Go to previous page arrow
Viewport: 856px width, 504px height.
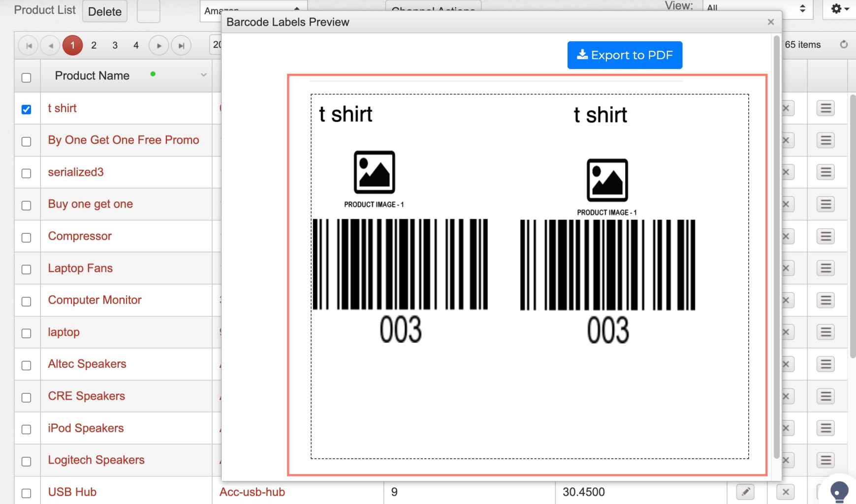(50, 46)
